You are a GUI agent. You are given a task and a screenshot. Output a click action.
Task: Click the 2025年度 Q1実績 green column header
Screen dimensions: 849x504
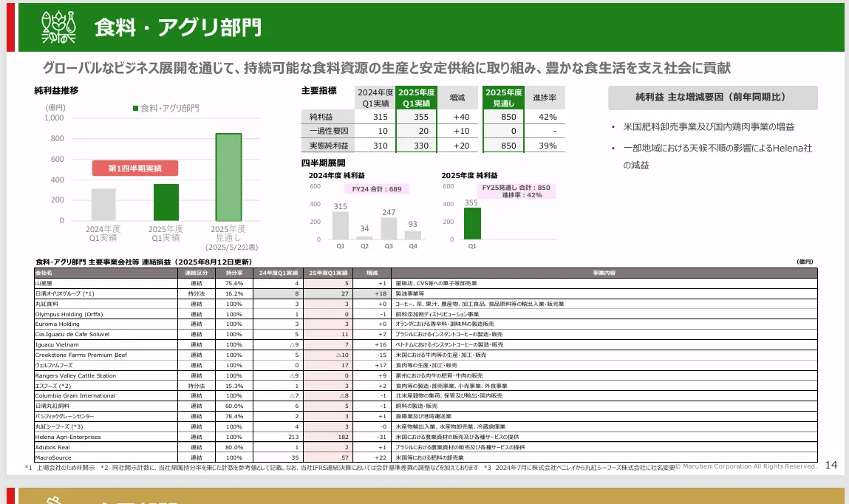(417, 98)
